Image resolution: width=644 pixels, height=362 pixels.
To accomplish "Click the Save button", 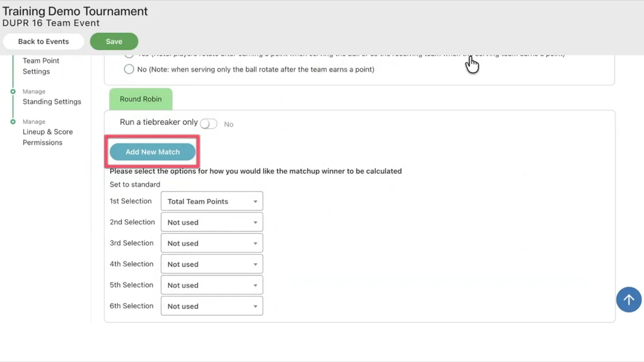I will pos(114,41).
